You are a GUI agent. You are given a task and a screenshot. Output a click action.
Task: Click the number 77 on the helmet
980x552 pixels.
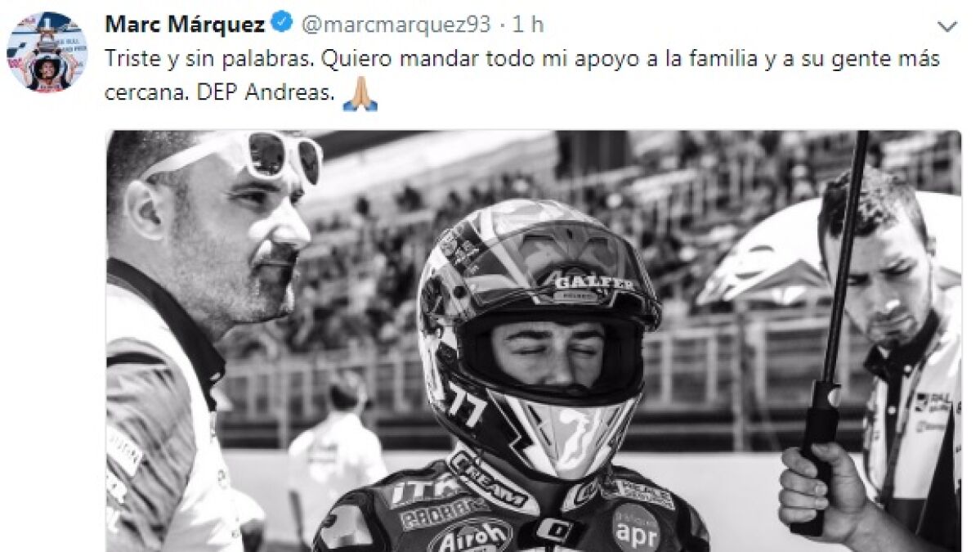(x=465, y=405)
